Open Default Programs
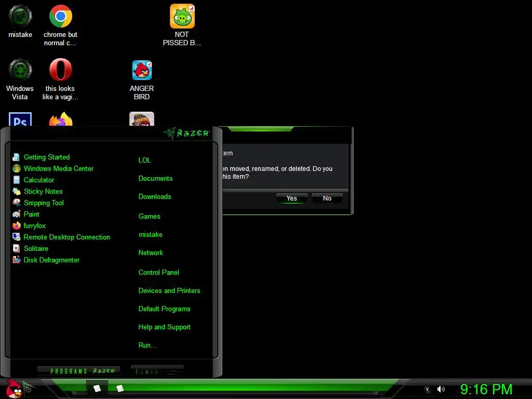The width and height of the screenshot is (532, 399). [x=164, y=309]
